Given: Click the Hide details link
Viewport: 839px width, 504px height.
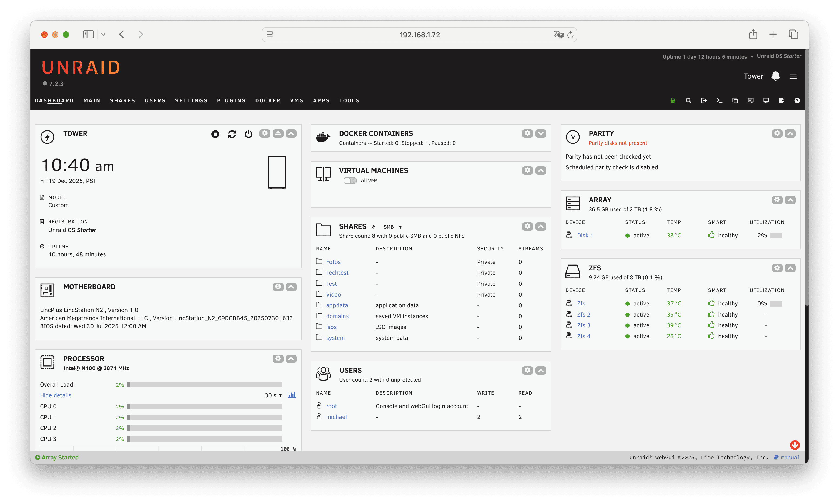Looking at the screenshot, I should coord(55,395).
